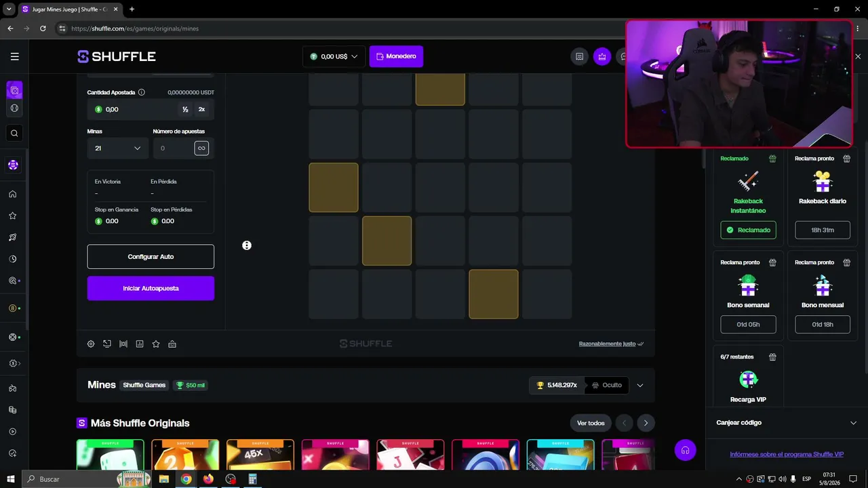Open the purple VIP crown icon

point(602,56)
